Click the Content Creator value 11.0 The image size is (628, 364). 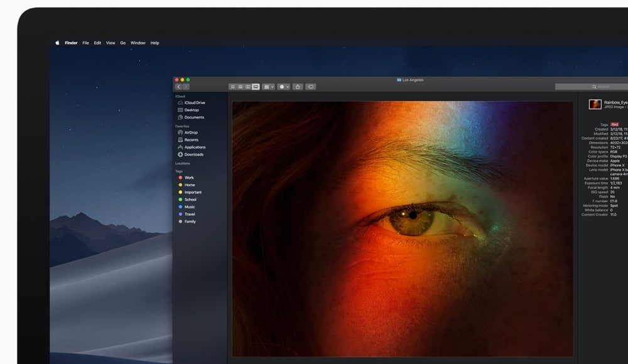[x=613, y=215]
